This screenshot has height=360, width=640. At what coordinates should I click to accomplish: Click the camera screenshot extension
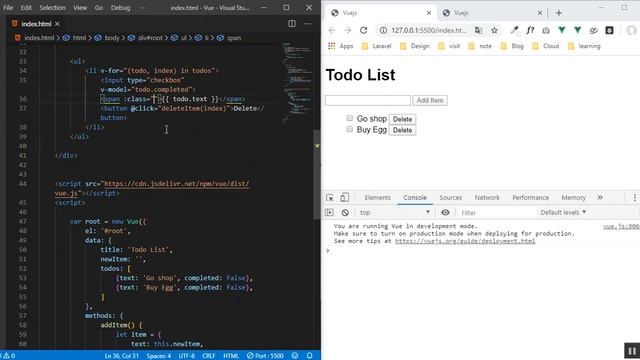546,30
